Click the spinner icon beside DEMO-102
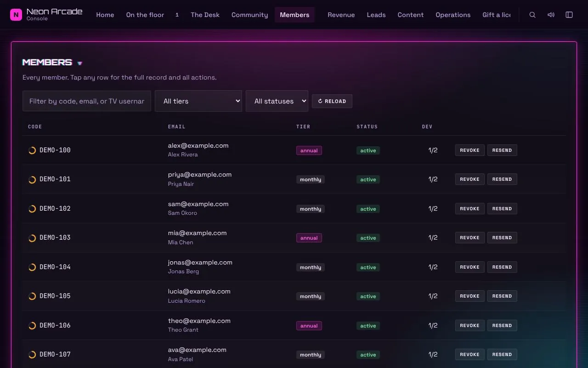 [32, 209]
